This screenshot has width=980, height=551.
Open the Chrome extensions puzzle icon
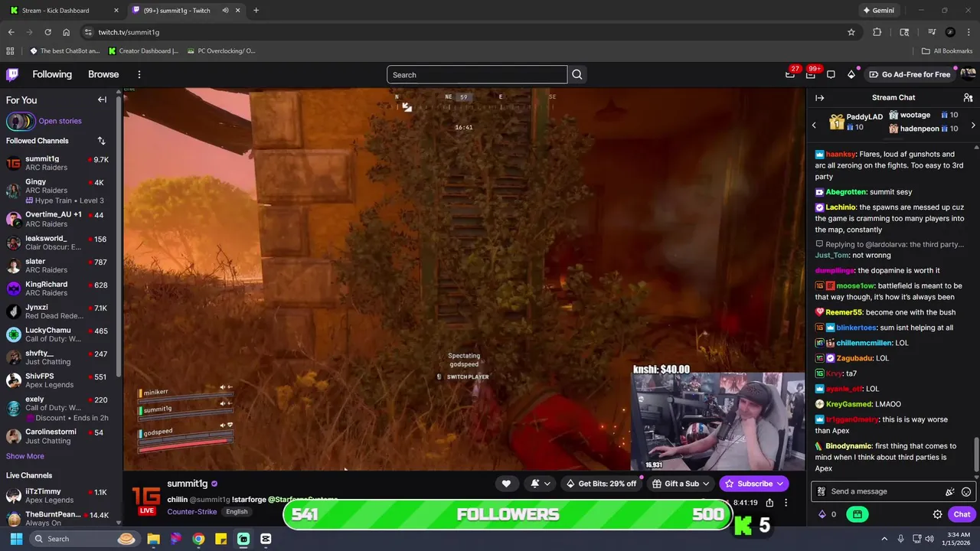point(877,32)
